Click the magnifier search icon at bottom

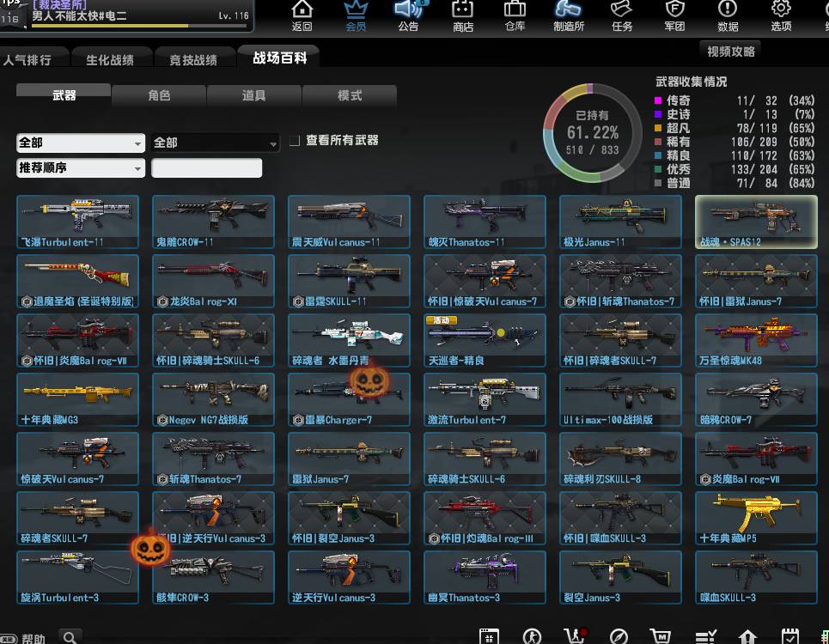[x=70, y=637]
